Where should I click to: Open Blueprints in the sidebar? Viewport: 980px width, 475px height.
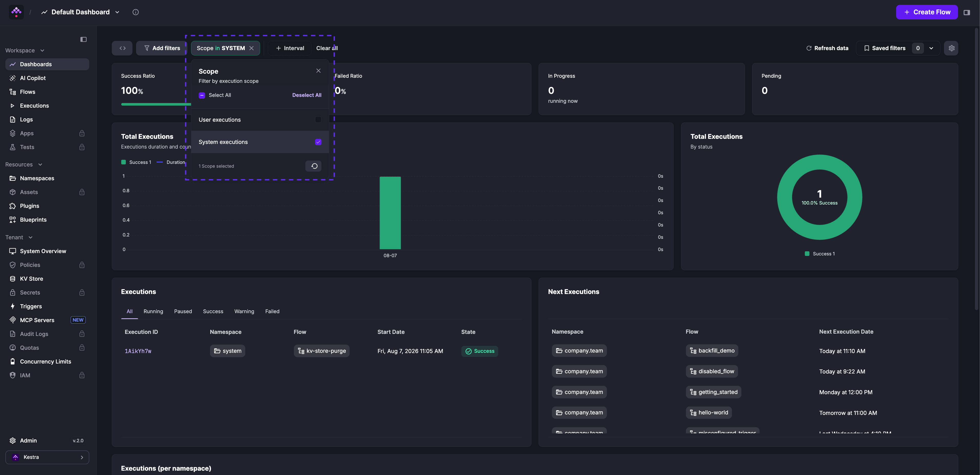(47, 220)
